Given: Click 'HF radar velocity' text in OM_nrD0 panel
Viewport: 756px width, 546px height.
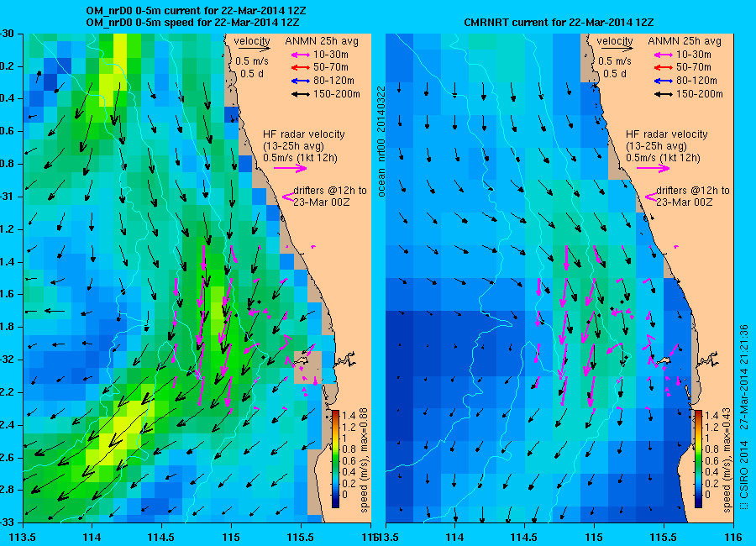Looking at the screenshot, I should tap(304, 134).
